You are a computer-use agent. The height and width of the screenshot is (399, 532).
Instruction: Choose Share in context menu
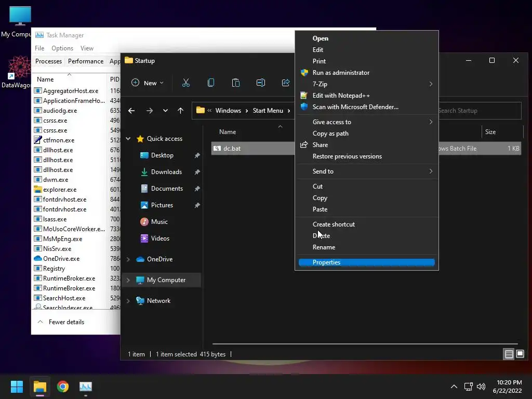point(366,145)
